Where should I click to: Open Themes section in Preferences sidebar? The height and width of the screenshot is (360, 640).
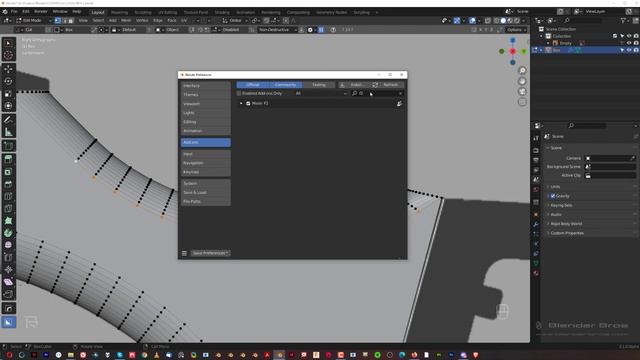[206, 95]
